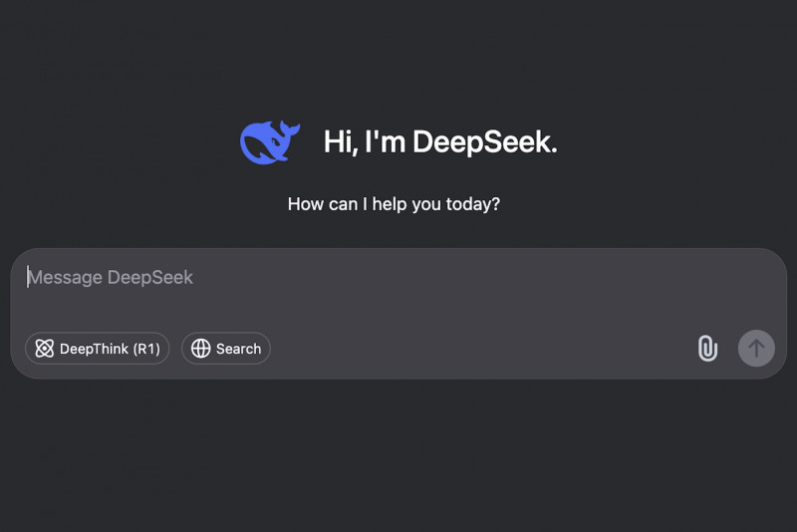797x532 pixels.
Task: Toggle DeepThink (R1) mode
Action: pyautogui.click(x=97, y=349)
